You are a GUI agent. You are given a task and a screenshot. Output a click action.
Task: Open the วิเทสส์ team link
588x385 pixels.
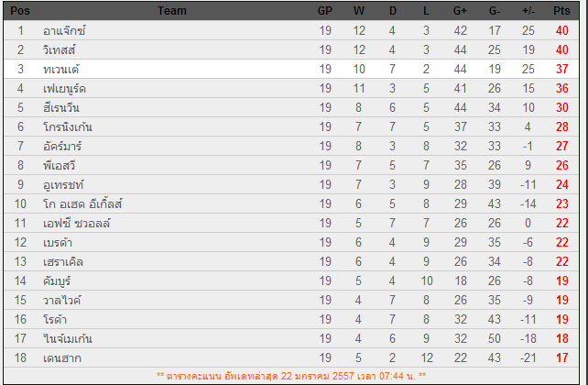[x=62, y=49]
